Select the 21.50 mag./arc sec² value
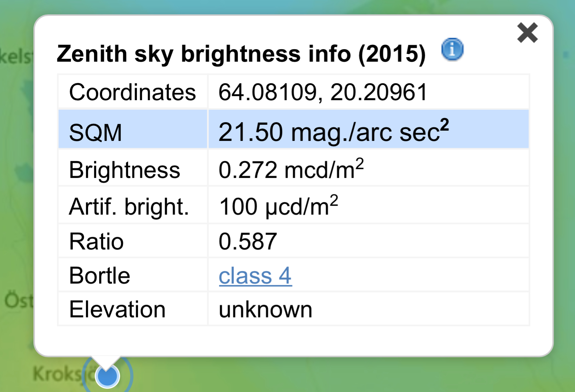Viewport: 575px width, 392px height. click(x=333, y=131)
